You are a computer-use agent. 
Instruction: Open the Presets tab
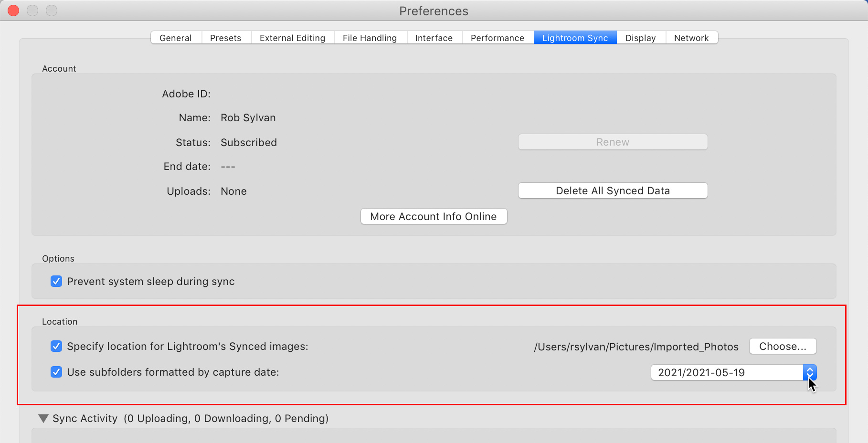coord(226,38)
